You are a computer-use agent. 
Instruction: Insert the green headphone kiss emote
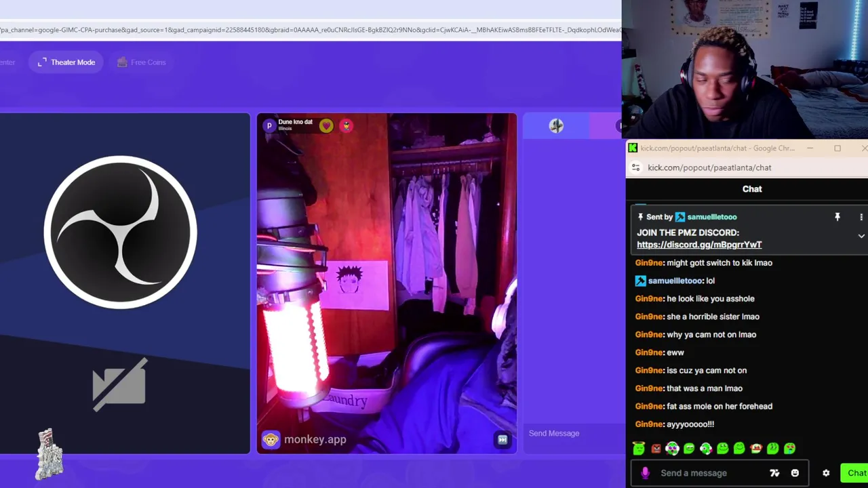pyautogui.click(x=706, y=448)
